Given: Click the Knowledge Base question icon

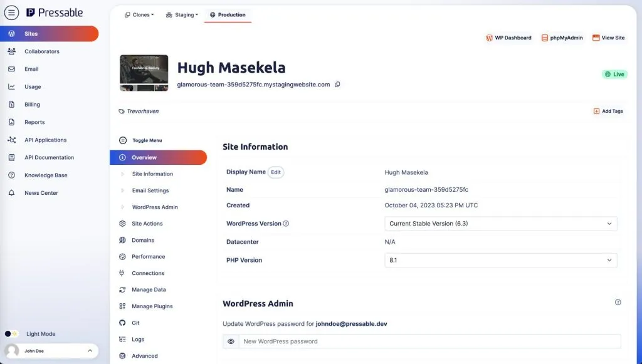Looking at the screenshot, I should tap(11, 175).
